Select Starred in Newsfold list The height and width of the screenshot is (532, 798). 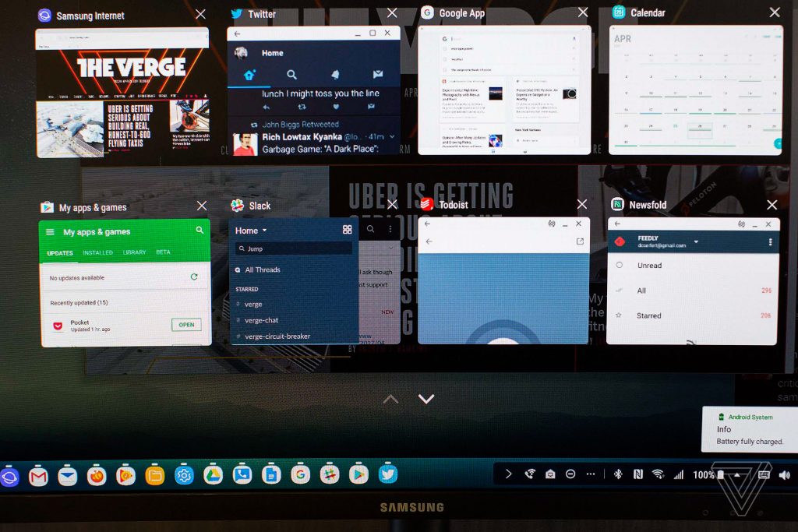click(693, 315)
